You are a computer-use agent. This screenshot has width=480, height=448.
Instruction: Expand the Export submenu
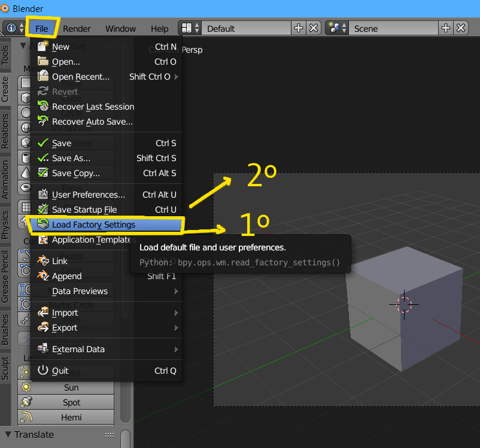click(106, 328)
